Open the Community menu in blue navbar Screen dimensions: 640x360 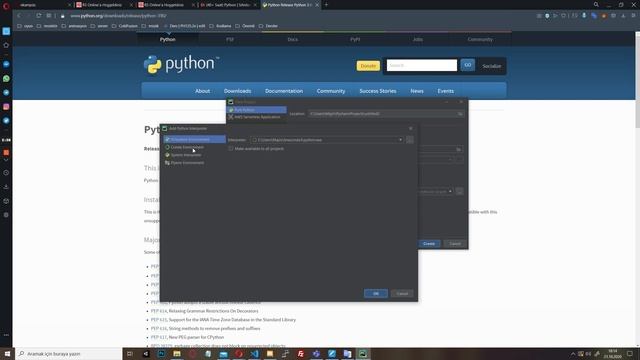pos(331,91)
